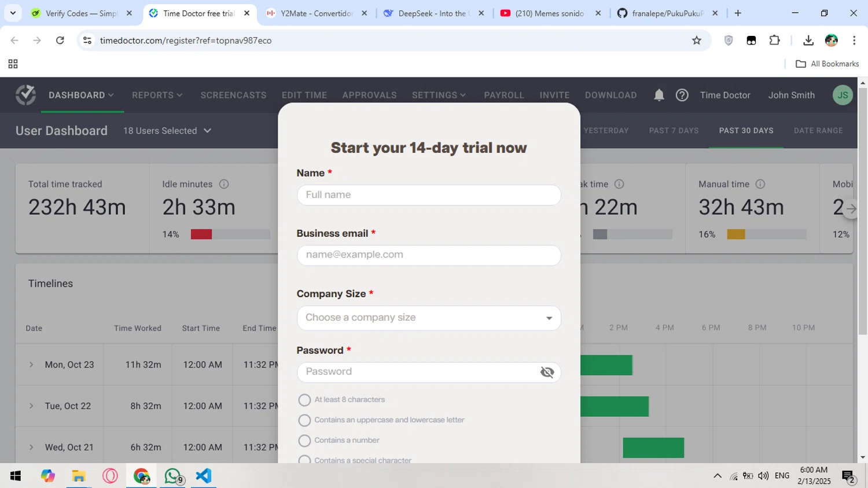Show info for Manual time
Image resolution: width=868 pixels, height=488 pixels.
[760, 184]
